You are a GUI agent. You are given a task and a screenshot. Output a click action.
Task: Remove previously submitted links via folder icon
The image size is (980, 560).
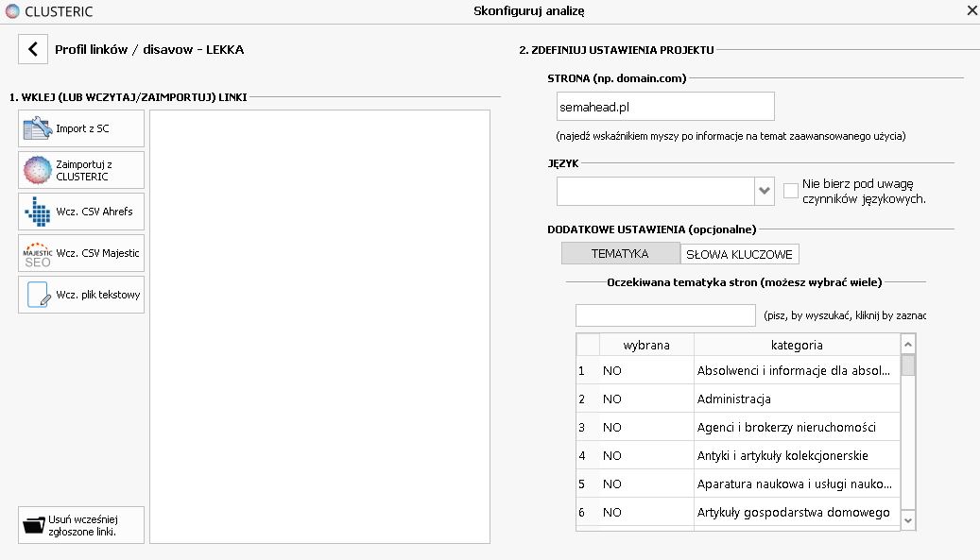[35, 525]
